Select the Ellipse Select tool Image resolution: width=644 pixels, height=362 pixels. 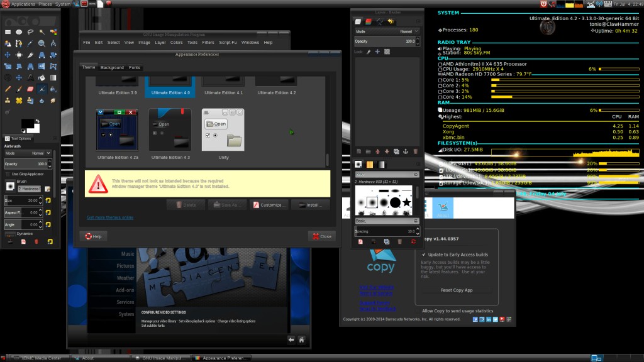click(x=19, y=32)
